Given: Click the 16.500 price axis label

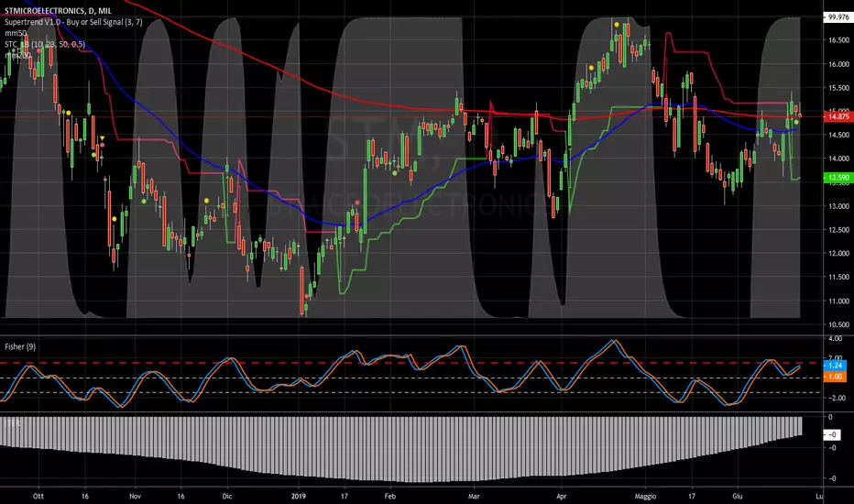Looking at the screenshot, I should click(x=838, y=39).
